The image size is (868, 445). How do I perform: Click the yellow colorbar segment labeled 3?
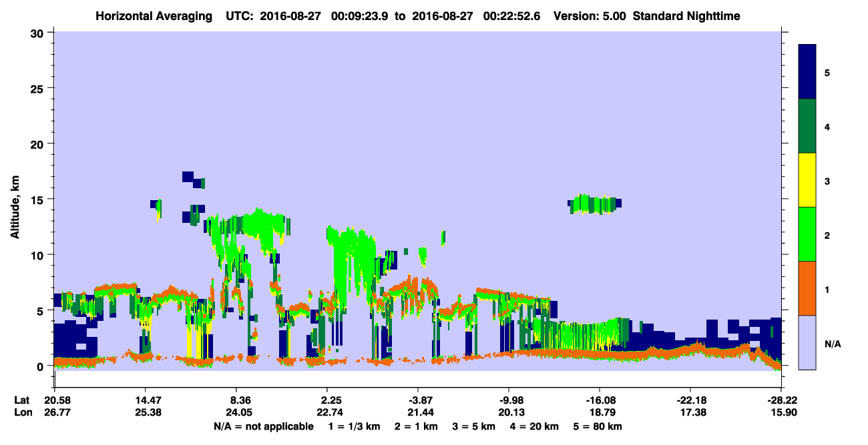(x=807, y=180)
